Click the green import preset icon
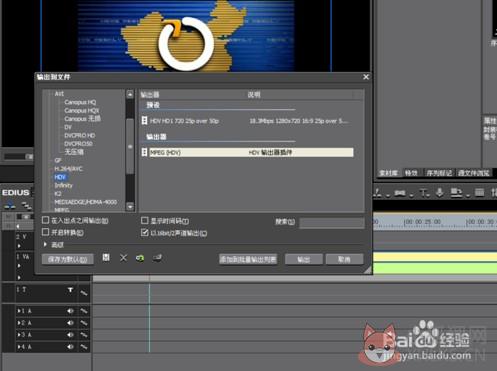497x371 pixels. pos(140,258)
